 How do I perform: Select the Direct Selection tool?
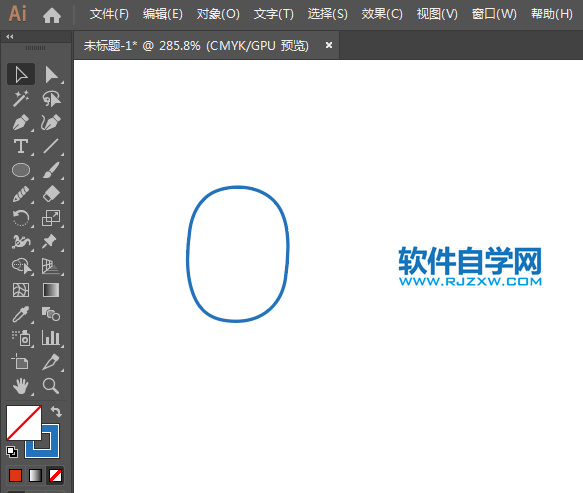[x=51, y=74]
